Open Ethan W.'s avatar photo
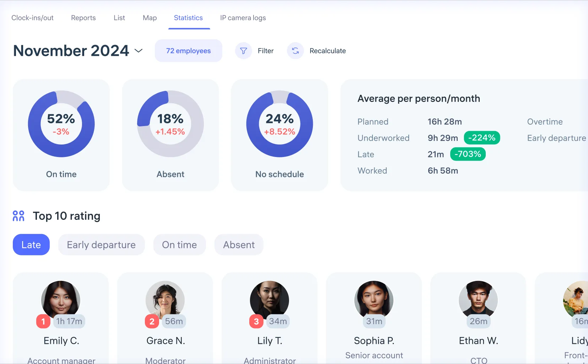The width and height of the screenshot is (588, 364). [x=478, y=300]
